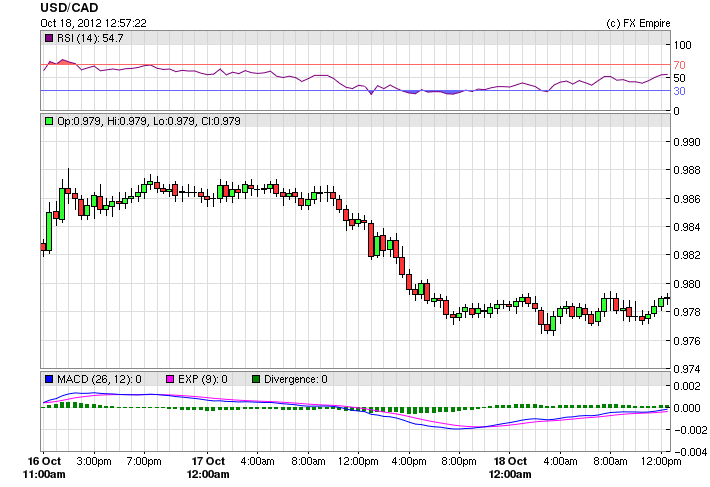Click the EXP (9): 0 label

[x=202, y=379]
